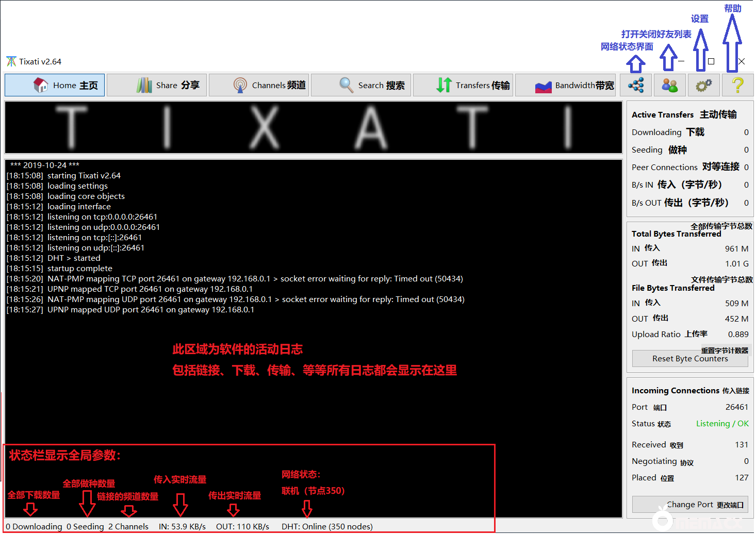The image size is (756, 534).
Task: Click the yellow question mark help icon
Action: pos(737,85)
